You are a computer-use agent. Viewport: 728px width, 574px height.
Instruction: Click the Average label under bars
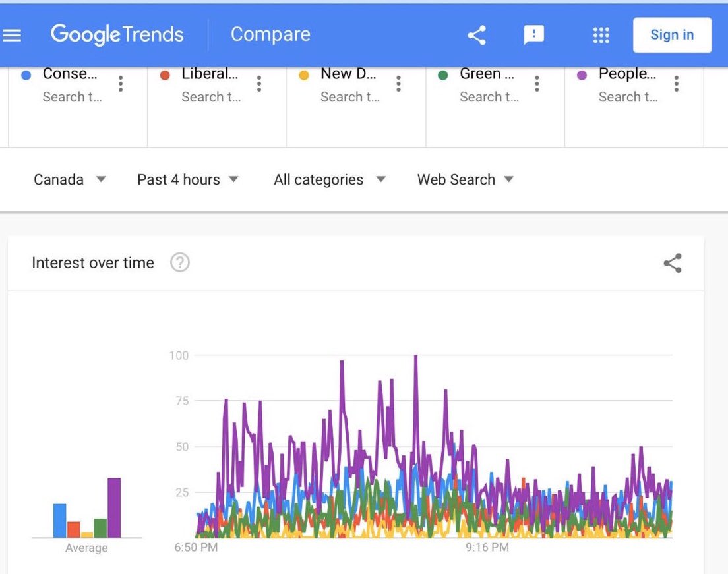tap(86, 548)
